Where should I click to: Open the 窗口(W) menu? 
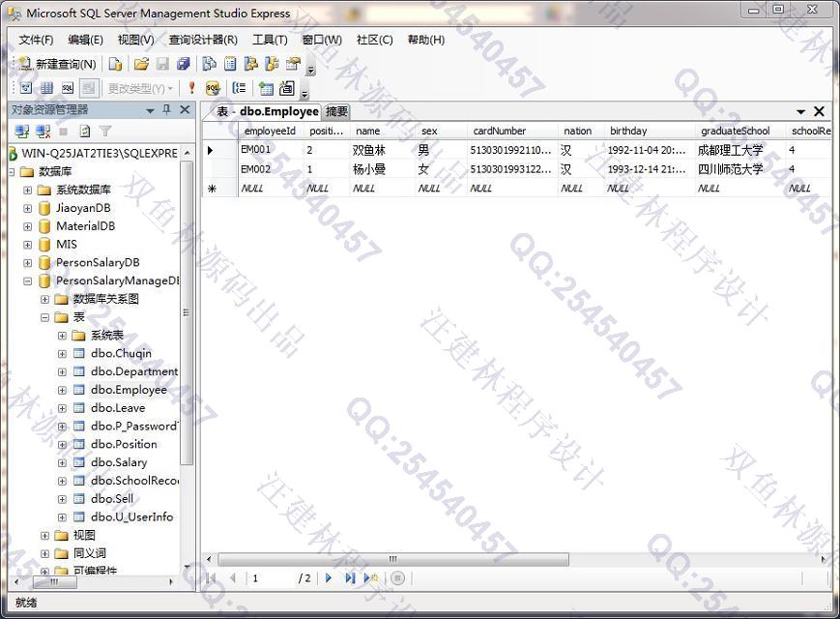(x=322, y=40)
